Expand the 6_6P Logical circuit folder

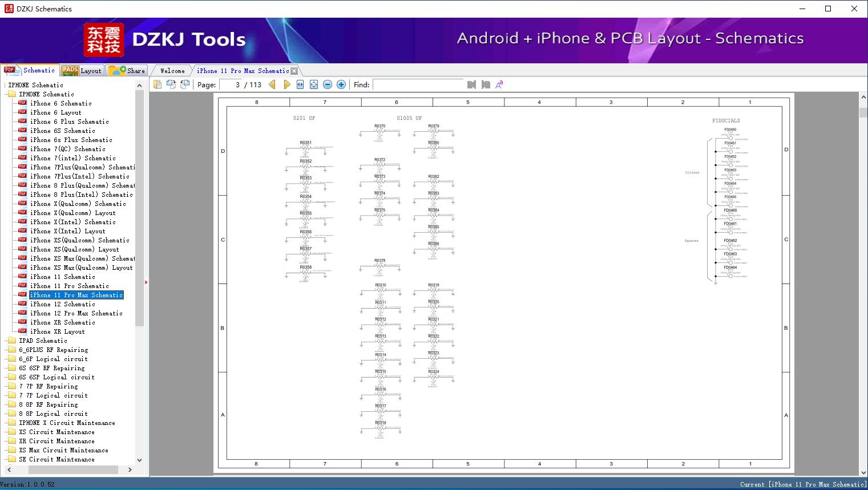[x=53, y=359]
